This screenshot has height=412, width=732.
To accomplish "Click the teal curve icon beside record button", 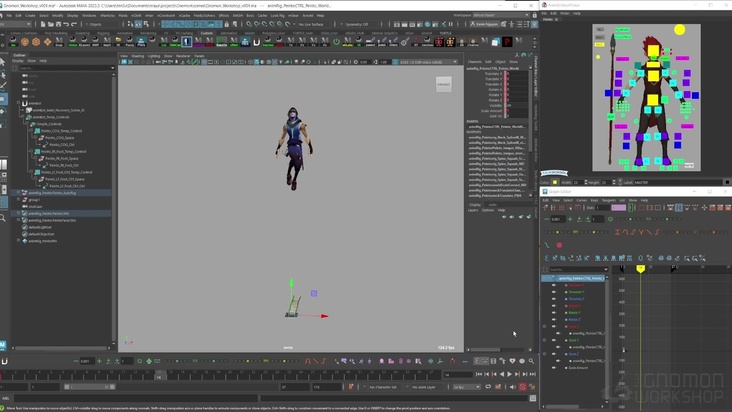I will point(547,245).
